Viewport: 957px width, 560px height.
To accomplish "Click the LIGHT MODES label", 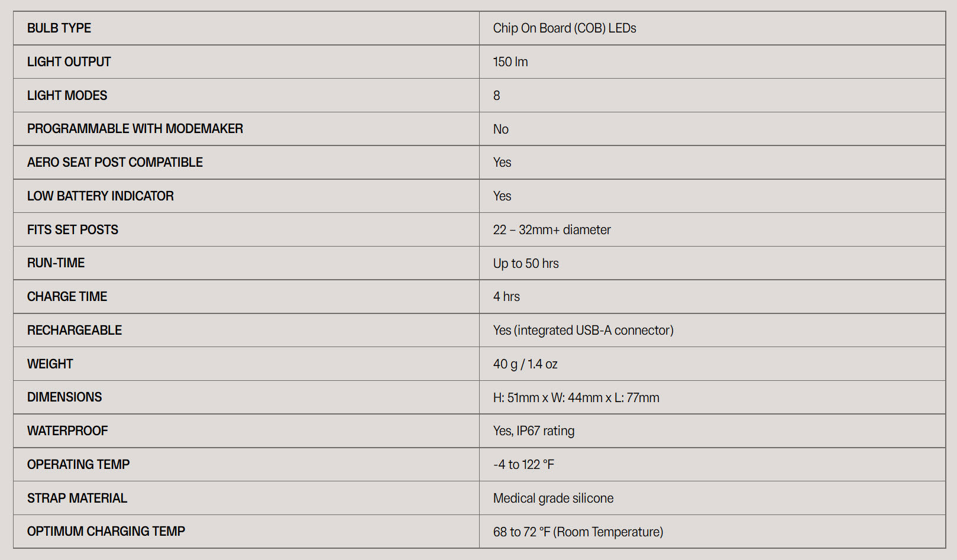I will tap(67, 96).
